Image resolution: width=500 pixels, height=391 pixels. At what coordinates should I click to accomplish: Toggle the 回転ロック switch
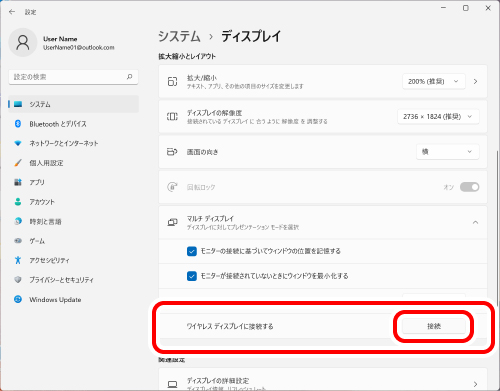click(470, 187)
